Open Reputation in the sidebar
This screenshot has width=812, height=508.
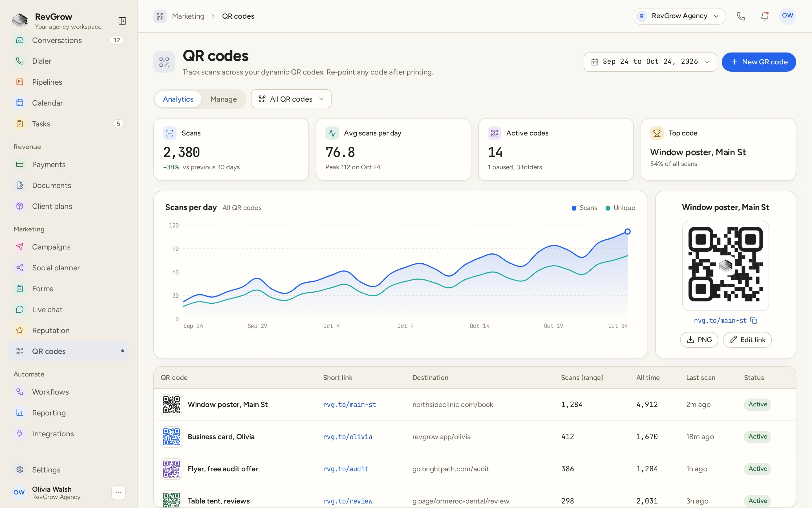coord(69,330)
